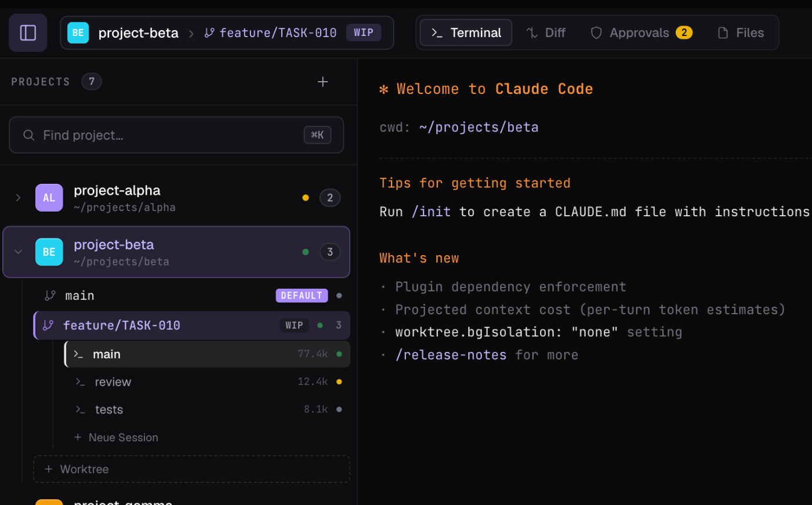Click the Tips for getting started heading
The image size is (812, 505).
[x=475, y=183]
